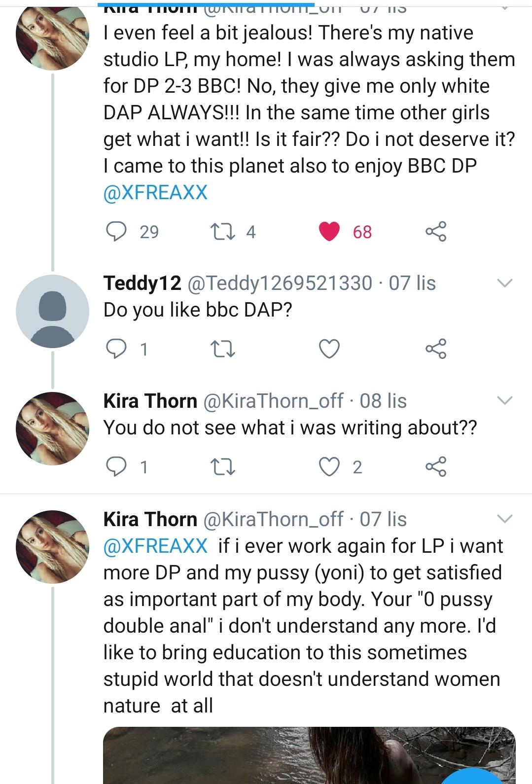
Task: Open the @Teddy1269521330 profile handle
Action: tap(279, 283)
